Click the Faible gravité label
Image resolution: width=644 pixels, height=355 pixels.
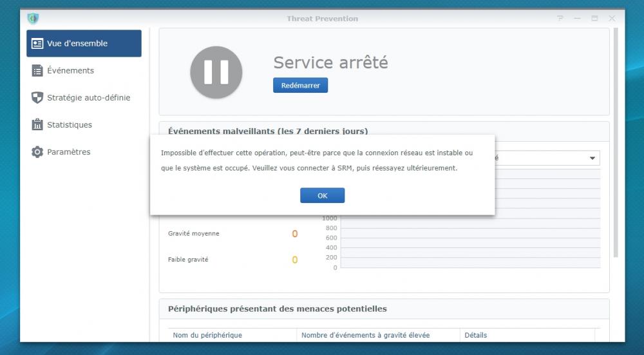point(188,260)
